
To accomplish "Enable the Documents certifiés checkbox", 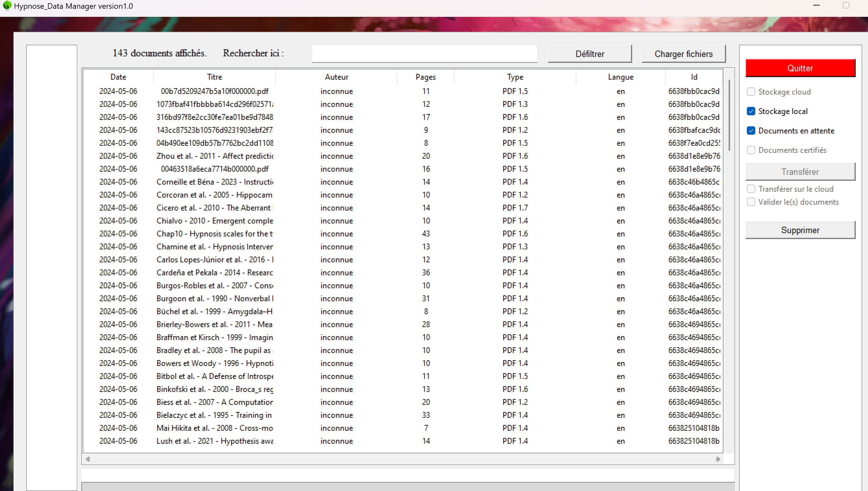I will coord(751,150).
